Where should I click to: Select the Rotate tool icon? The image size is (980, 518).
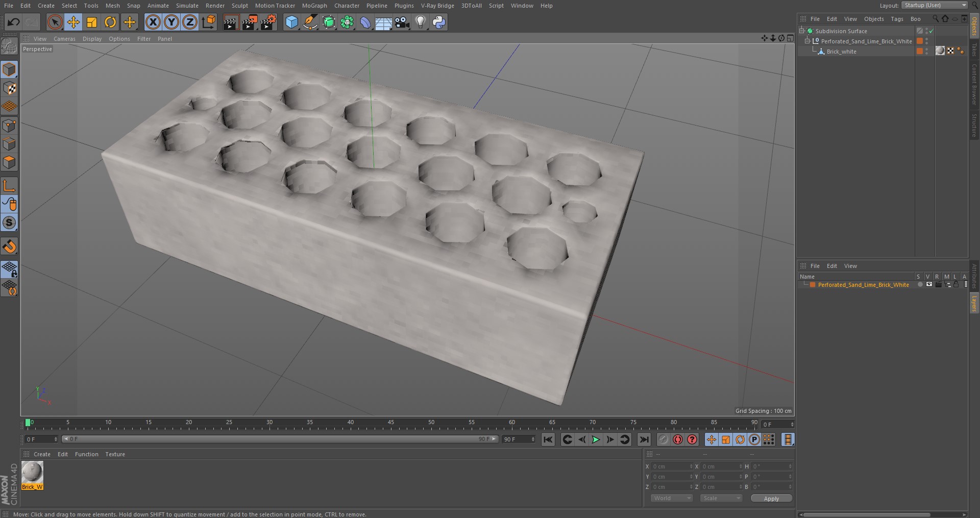click(x=110, y=22)
